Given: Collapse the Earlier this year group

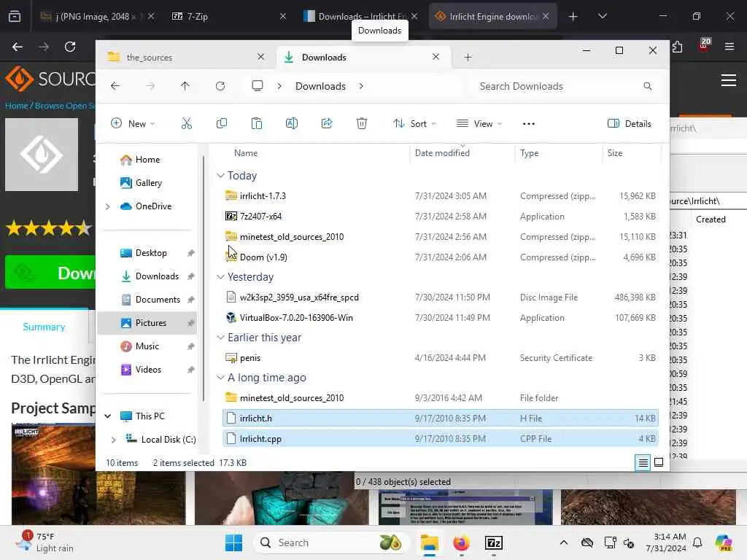Looking at the screenshot, I should coord(220,338).
